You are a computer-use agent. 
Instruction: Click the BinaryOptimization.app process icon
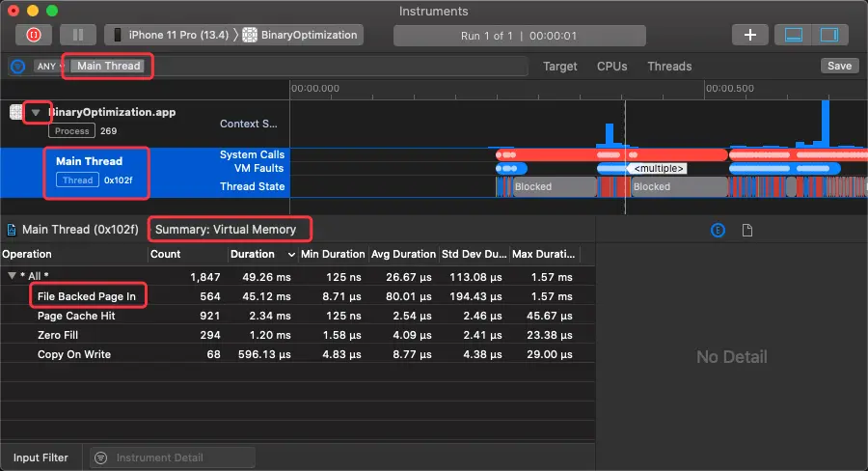(x=16, y=112)
